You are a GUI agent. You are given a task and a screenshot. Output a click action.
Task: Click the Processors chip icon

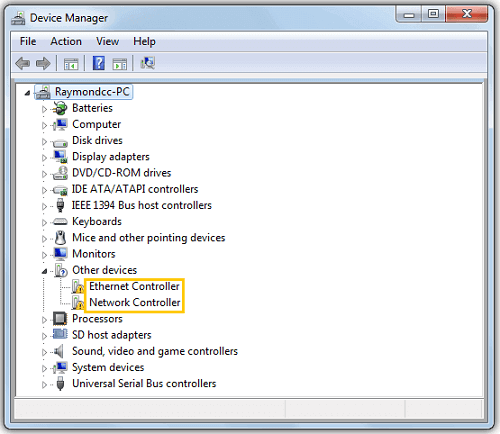point(60,319)
